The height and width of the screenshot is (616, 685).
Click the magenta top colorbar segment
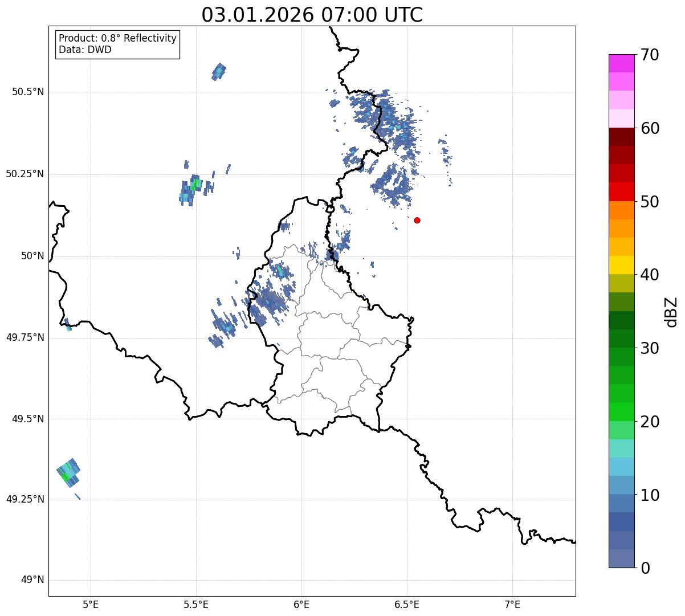621,63
